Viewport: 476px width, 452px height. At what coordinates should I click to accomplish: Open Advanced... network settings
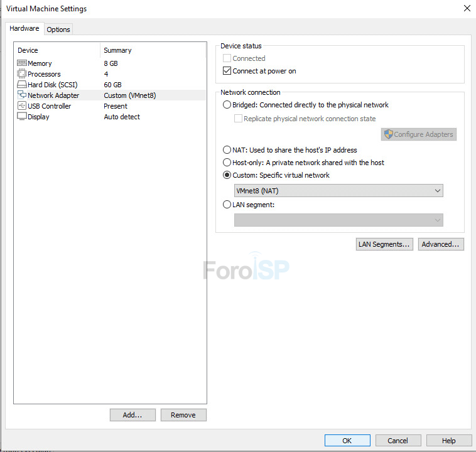point(441,244)
